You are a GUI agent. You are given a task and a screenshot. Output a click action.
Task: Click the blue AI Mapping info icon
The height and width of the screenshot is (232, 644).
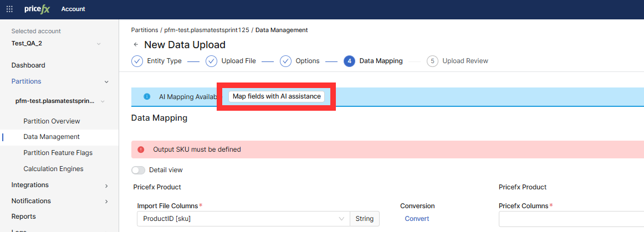147,96
